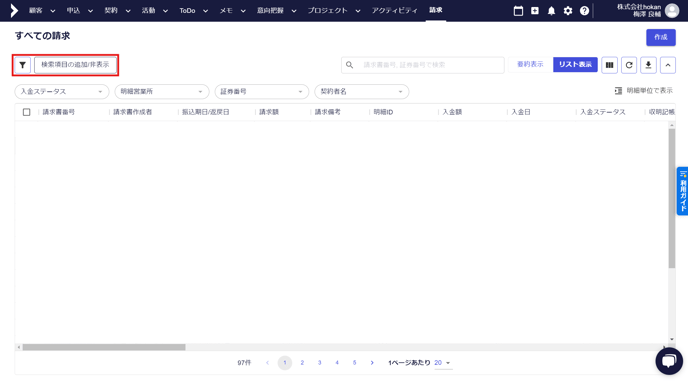Screen dimensions: 688x381
Task: Click 入金額 column header
Action: pos(452,112)
